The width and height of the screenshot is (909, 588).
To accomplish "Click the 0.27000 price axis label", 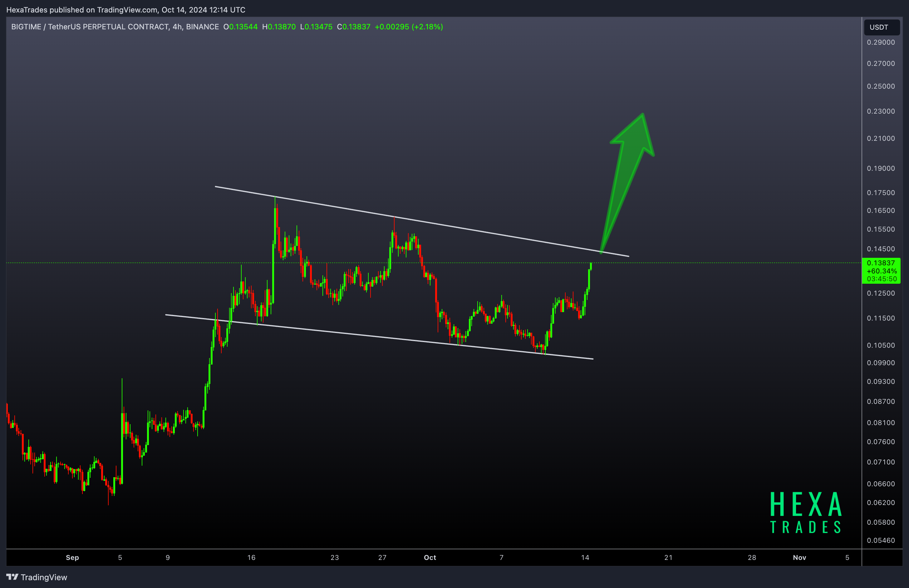I will coord(881,63).
